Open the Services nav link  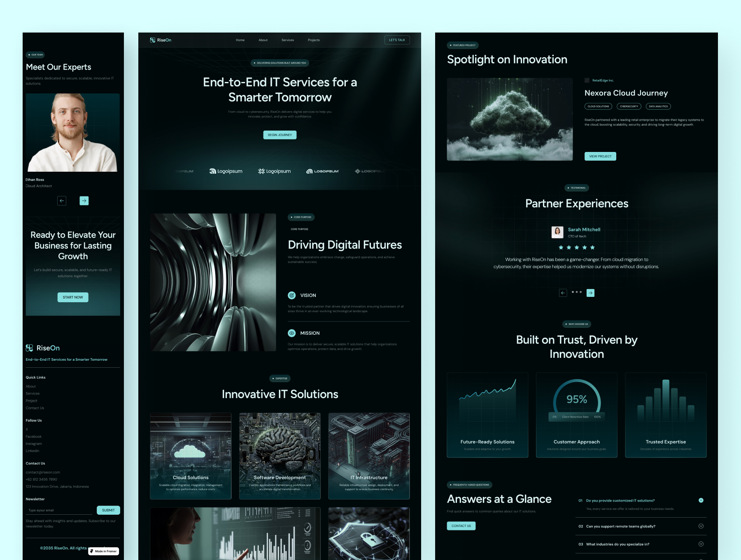point(288,40)
